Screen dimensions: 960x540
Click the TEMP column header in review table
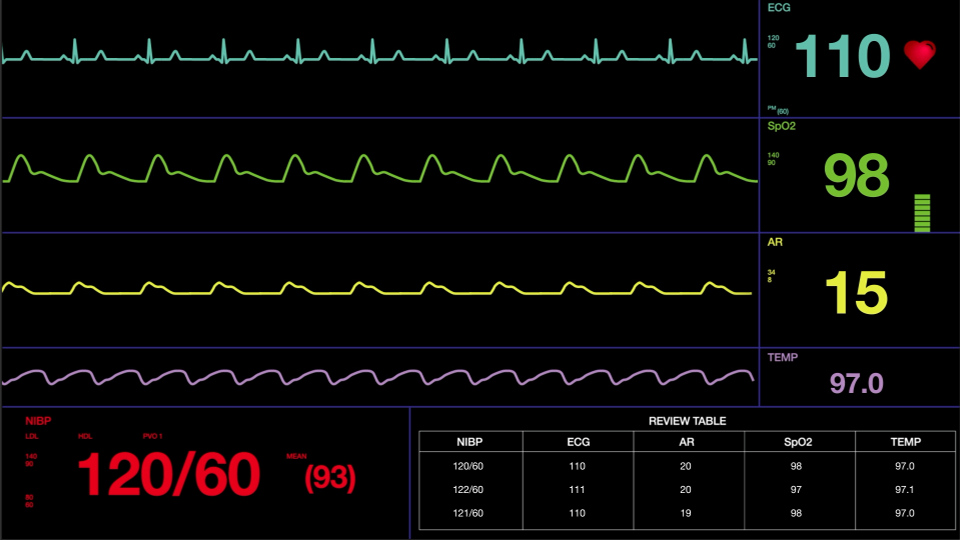tap(904, 441)
